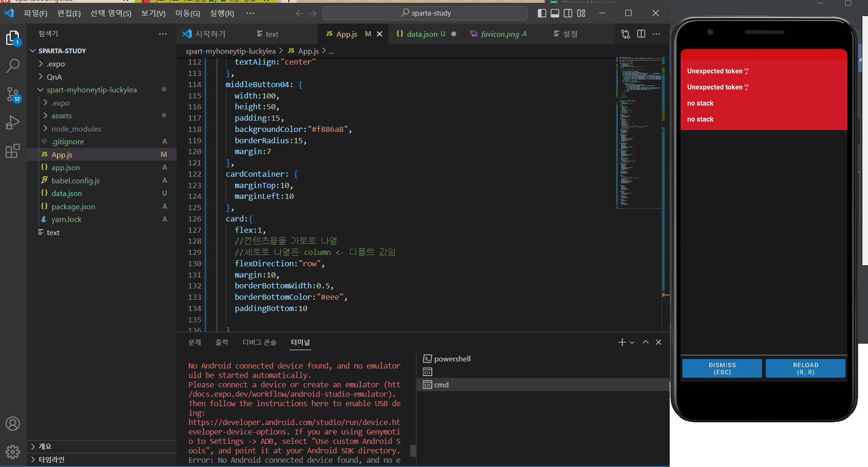Open the Explorer view in activity bar
868x467 pixels.
[x=13, y=38]
